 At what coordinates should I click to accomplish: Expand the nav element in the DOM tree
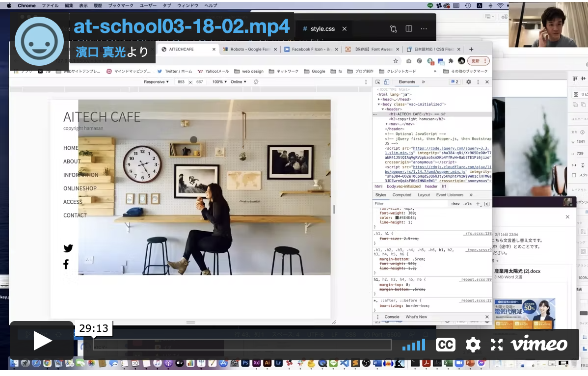[387, 124]
